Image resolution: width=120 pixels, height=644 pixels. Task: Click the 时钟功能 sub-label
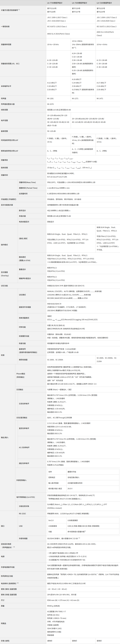pyautogui.click(x=23, y=327)
